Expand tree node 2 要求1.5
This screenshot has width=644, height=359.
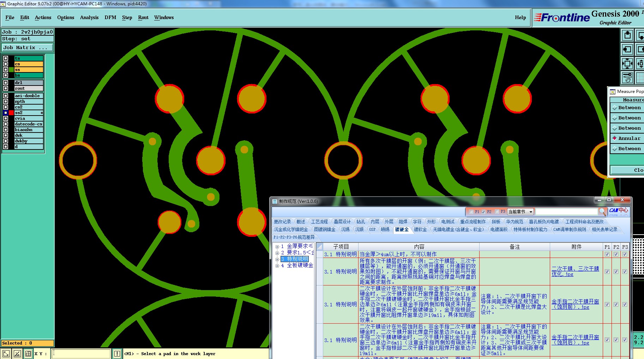(x=277, y=253)
